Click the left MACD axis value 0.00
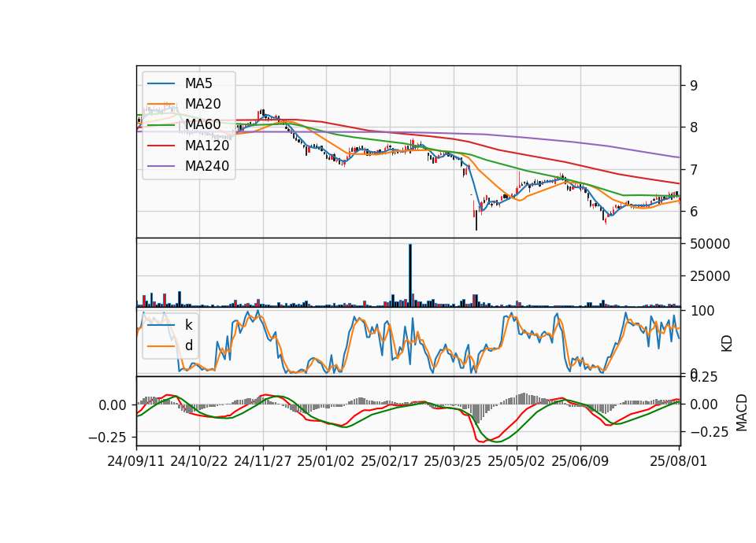 (x=113, y=405)
